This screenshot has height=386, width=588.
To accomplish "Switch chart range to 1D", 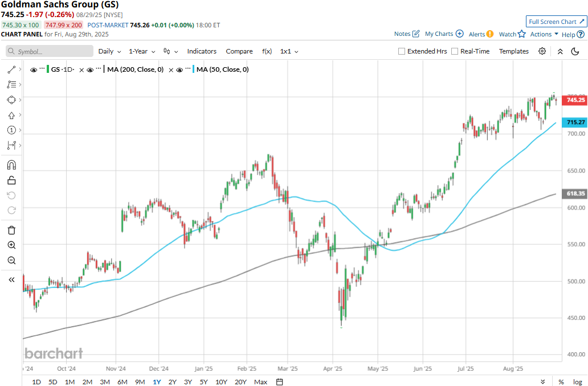I will pos(36,382).
